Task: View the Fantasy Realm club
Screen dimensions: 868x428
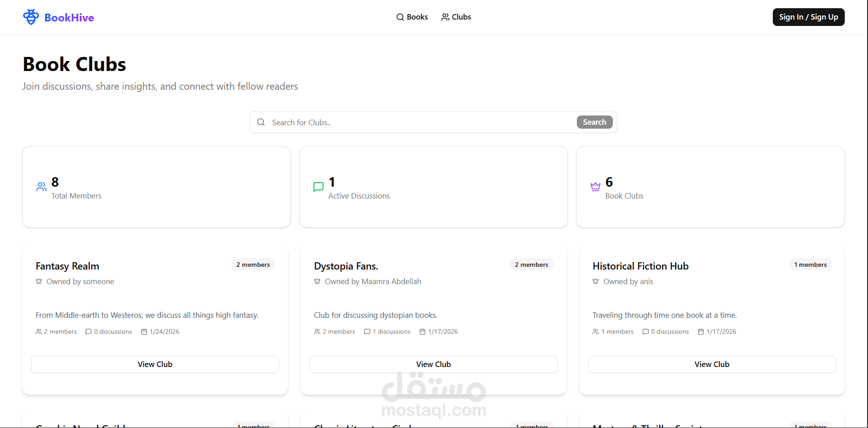Action: click(x=155, y=364)
